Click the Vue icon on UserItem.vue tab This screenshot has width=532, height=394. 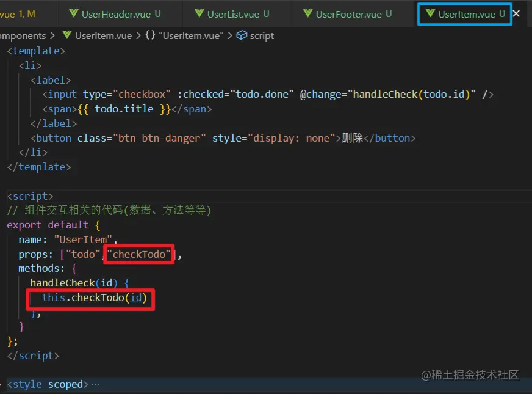[x=430, y=13]
